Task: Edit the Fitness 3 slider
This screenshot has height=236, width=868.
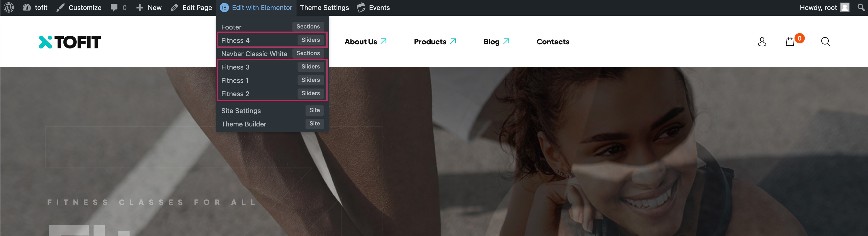Action: point(272,67)
